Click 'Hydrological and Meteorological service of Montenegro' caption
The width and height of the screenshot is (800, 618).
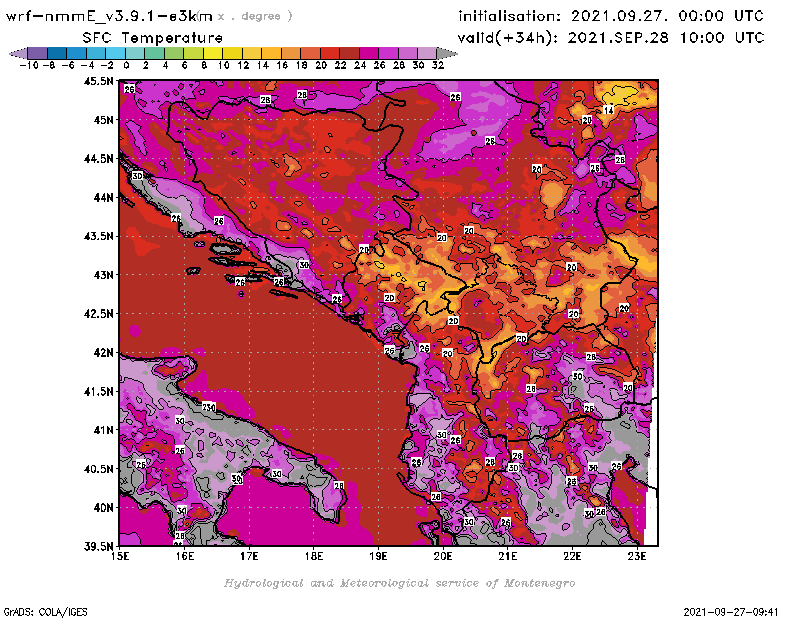coord(399,583)
